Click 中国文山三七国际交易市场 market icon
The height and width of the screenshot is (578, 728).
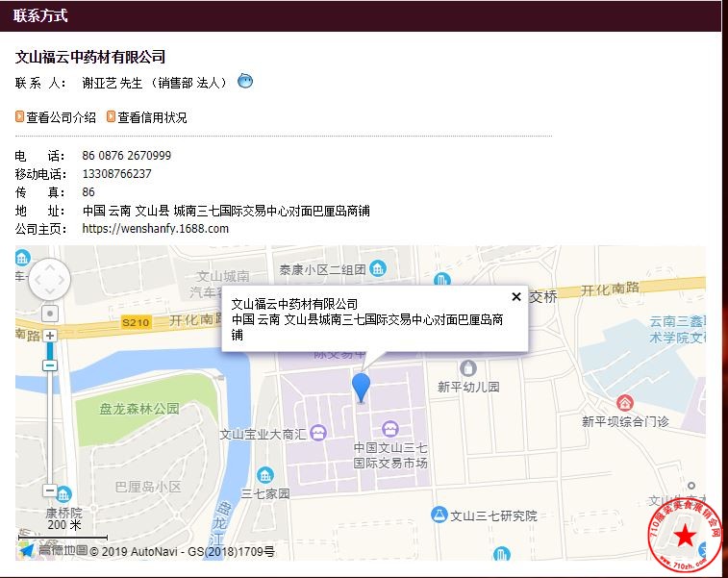tap(390, 429)
